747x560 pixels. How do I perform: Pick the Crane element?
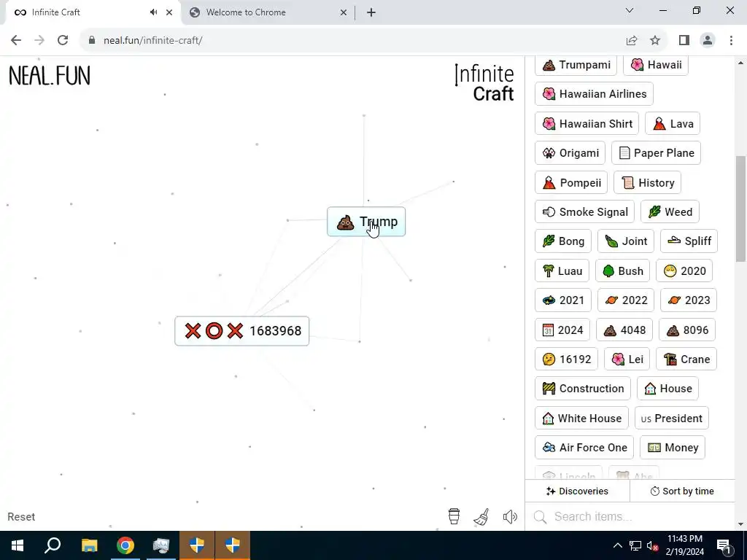pyautogui.click(x=686, y=359)
